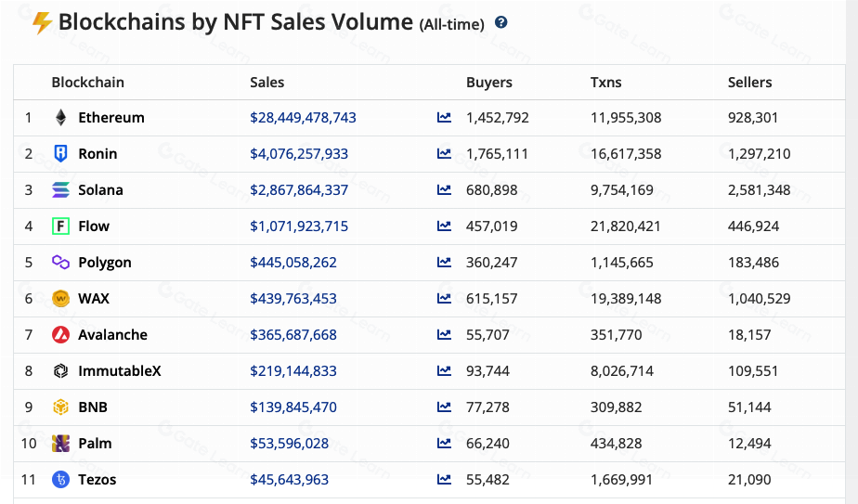
Task: Open the chart icon in ImmutableX row
Action: click(444, 371)
